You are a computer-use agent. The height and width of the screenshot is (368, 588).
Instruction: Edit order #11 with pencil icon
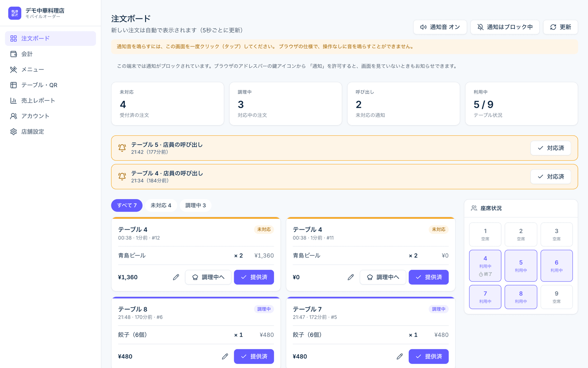point(351,277)
